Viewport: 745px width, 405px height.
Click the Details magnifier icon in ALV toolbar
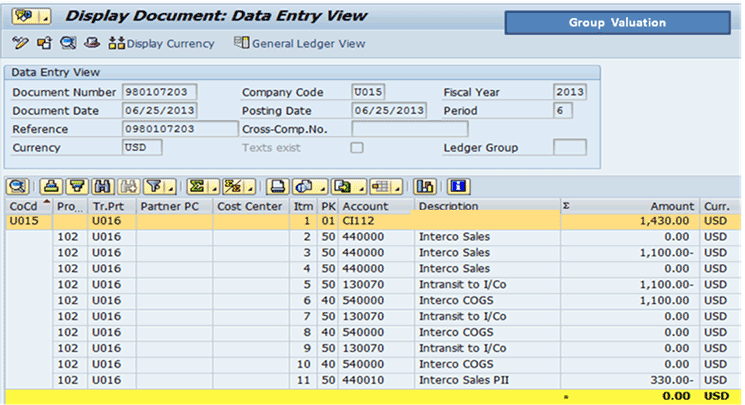click(19, 186)
